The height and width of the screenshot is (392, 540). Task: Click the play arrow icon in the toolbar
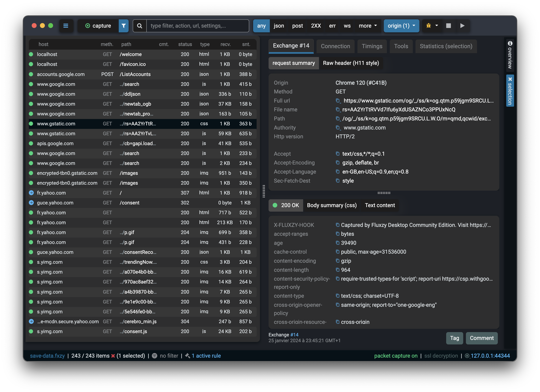coord(462,26)
